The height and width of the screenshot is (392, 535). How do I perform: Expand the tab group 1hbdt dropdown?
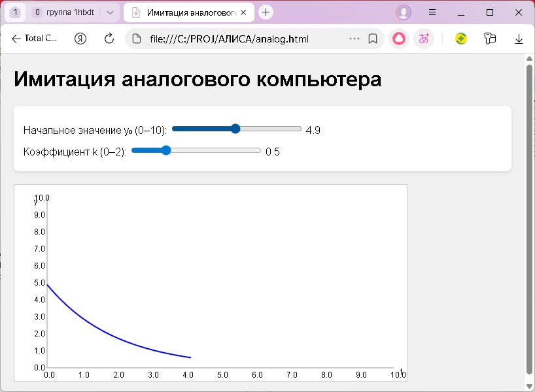pyautogui.click(x=110, y=12)
